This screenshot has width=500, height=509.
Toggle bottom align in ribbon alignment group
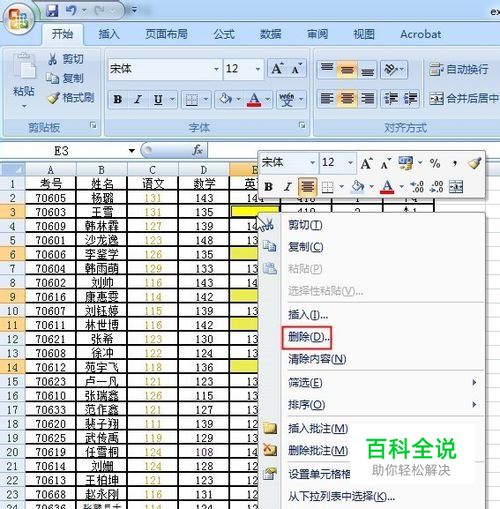pyautogui.click(x=367, y=69)
